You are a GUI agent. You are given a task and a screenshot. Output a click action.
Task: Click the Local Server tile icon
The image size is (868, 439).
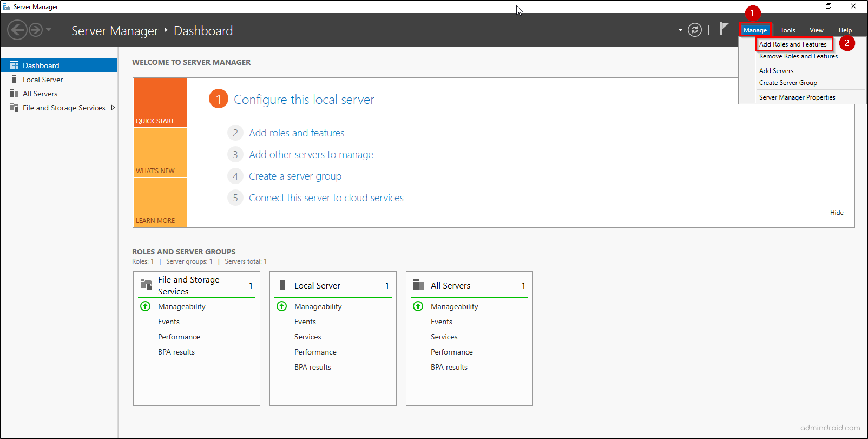pos(282,285)
